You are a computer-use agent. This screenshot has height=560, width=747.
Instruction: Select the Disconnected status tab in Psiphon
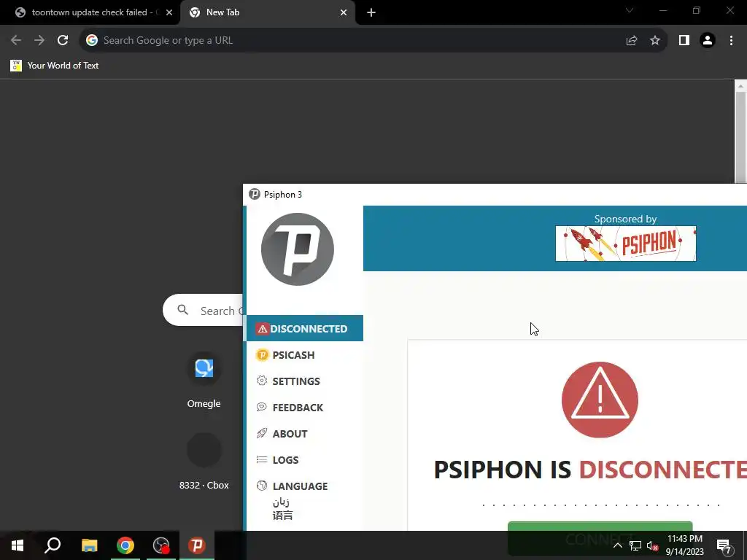point(305,328)
